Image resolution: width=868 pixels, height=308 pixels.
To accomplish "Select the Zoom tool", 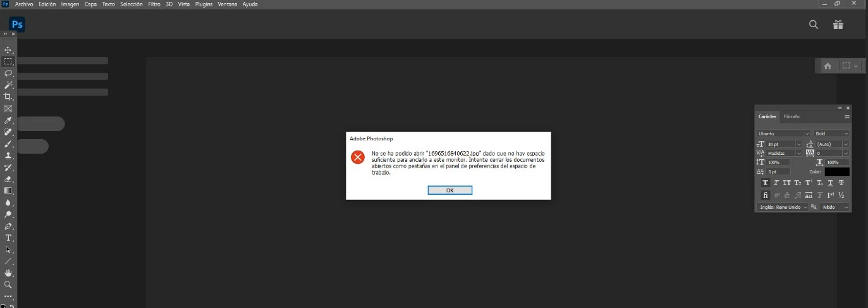I will (x=8, y=285).
